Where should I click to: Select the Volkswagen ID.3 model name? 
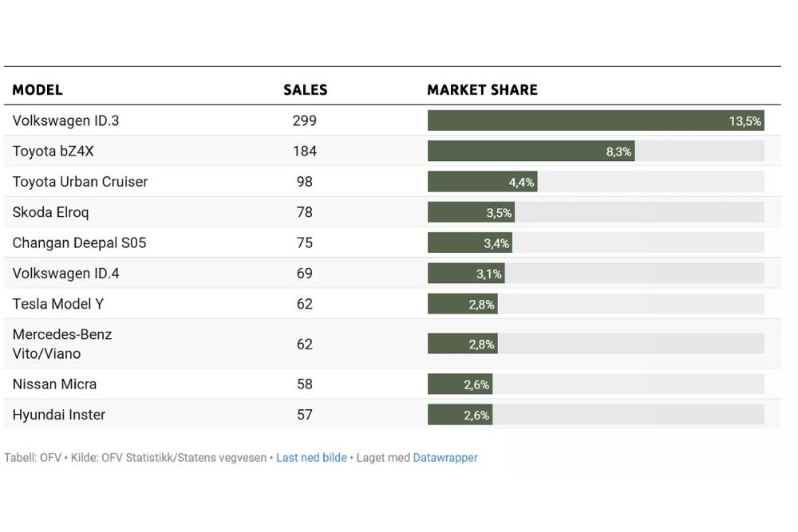click(x=66, y=120)
